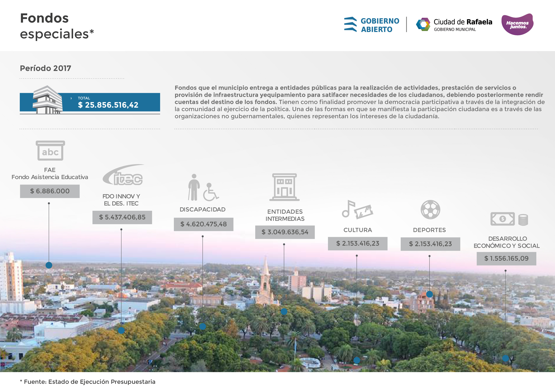This screenshot has height=392, width=555.
Task: Click the DEPORTES label
Action: (x=430, y=230)
